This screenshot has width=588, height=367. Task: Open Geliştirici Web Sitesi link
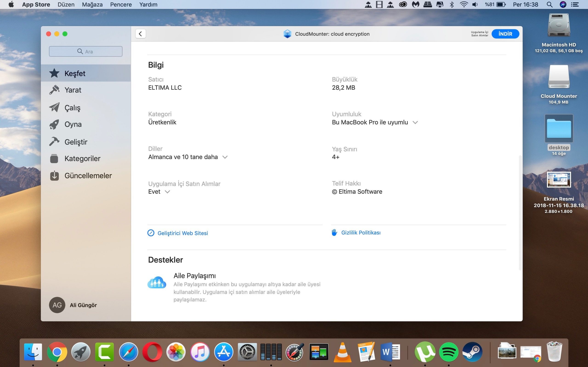coord(182,233)
